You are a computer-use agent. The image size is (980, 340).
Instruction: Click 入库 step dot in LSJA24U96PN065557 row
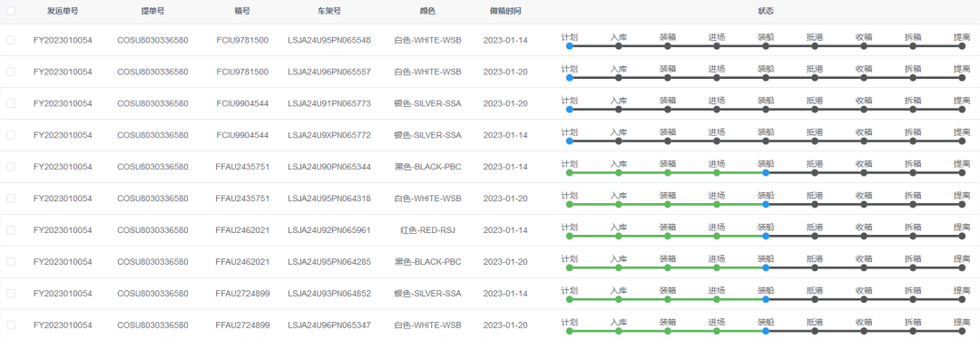[x=618, y=77]
